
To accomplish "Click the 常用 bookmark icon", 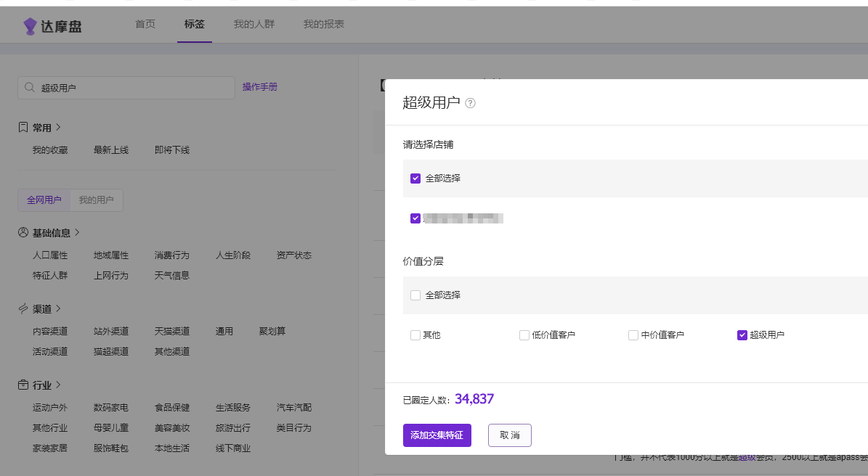I will [x=23, y=127].
